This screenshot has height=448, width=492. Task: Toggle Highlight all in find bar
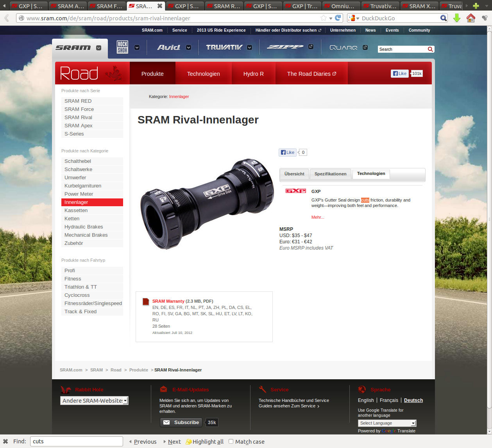205,441
